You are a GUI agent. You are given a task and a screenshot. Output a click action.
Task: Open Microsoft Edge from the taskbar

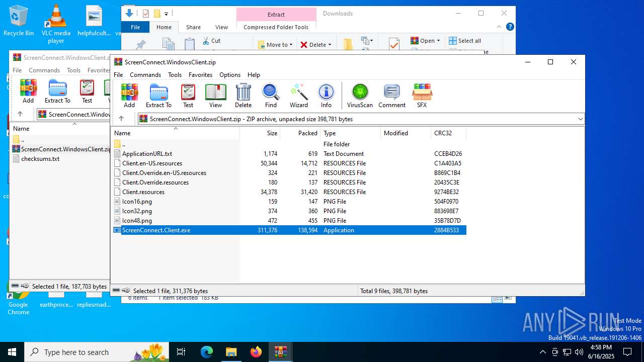[207, 352]
